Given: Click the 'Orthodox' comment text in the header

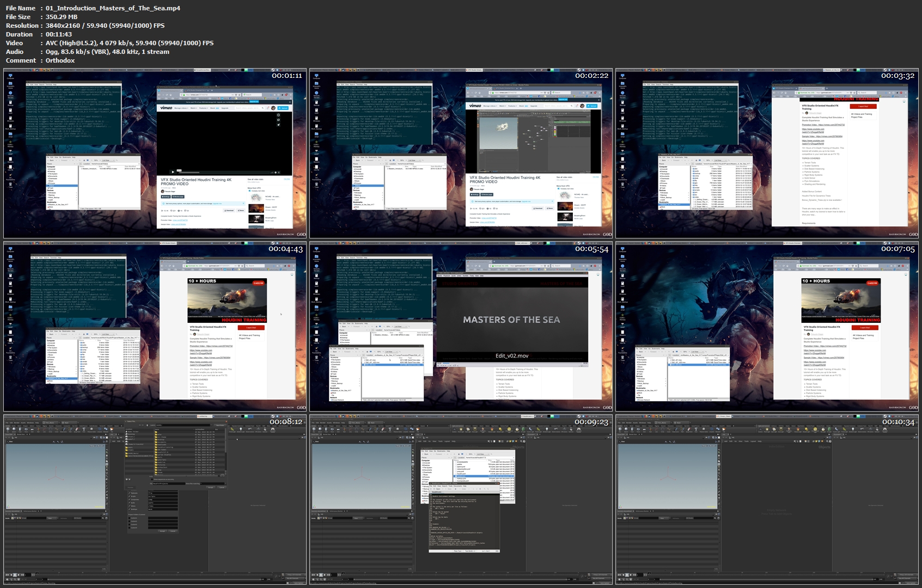Looking at the screenshot, I should click(60, 60).
